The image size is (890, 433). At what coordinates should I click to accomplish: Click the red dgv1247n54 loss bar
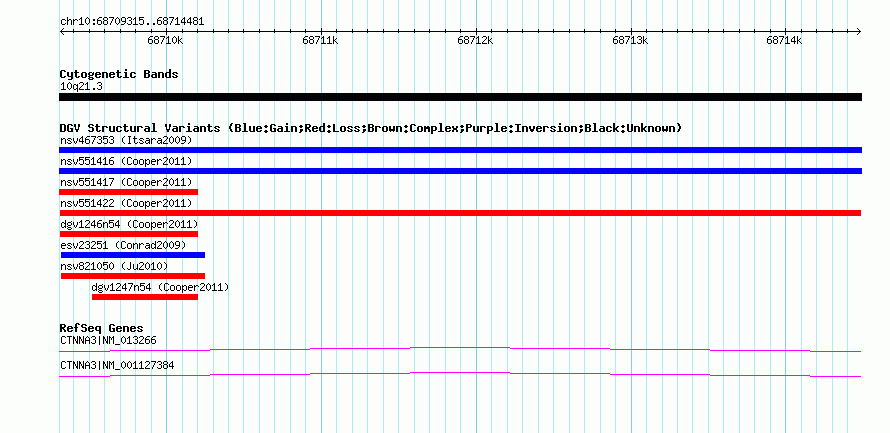[145, 297]
